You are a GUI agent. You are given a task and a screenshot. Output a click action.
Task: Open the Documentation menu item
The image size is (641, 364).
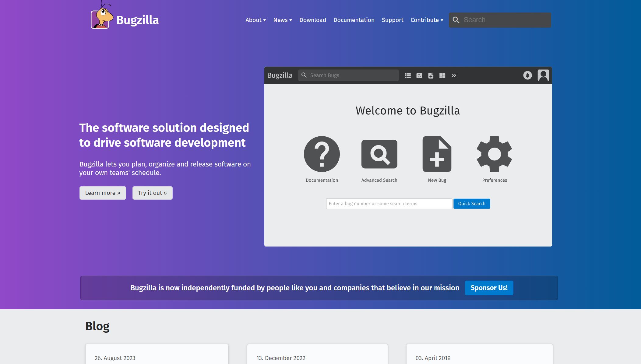(354, 20)
